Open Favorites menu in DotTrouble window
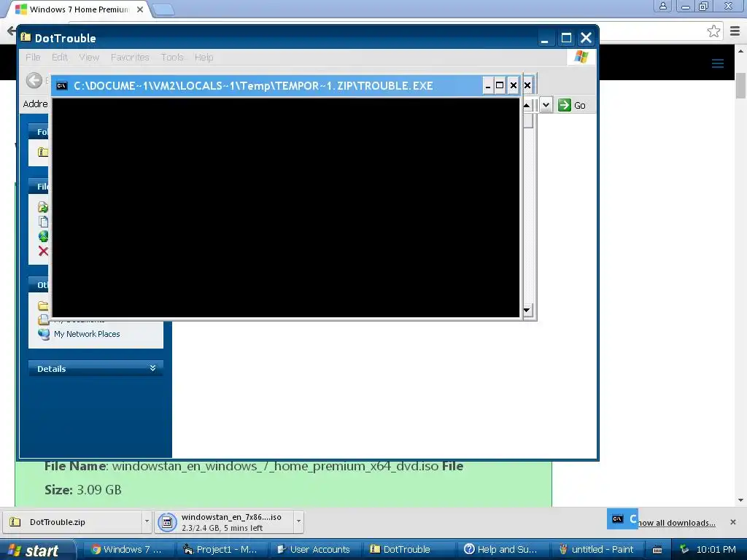747x560 pixels. pos(130,57)
